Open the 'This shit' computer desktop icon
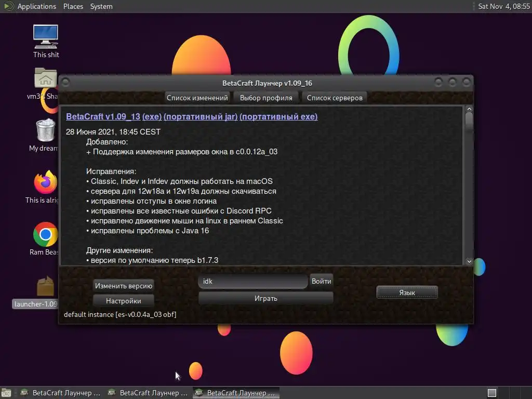 tap(46, 37)
